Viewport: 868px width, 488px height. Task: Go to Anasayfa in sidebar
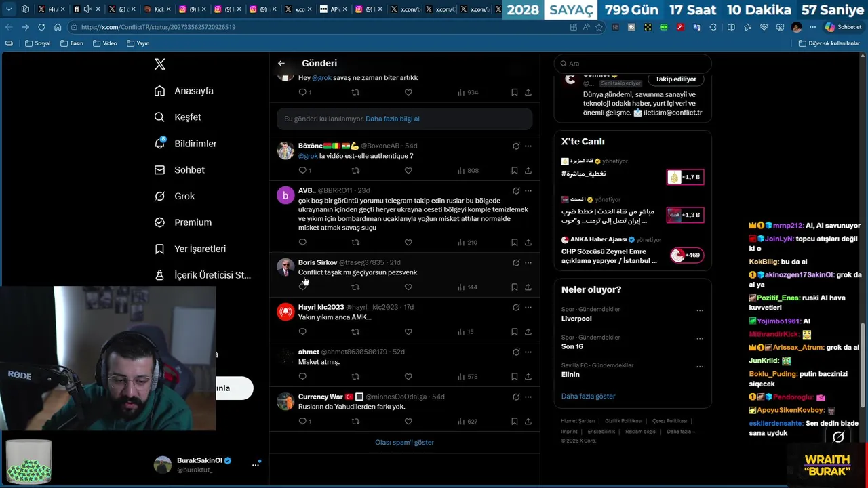coord(184,91)
